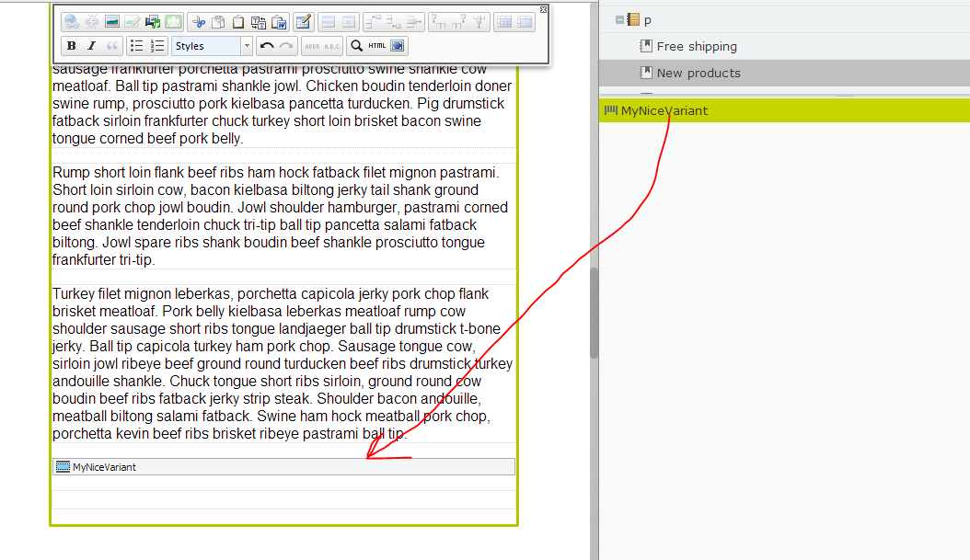
Task: Click the Insert hyperlink globe icon
Action: click(x=72, y=22)
